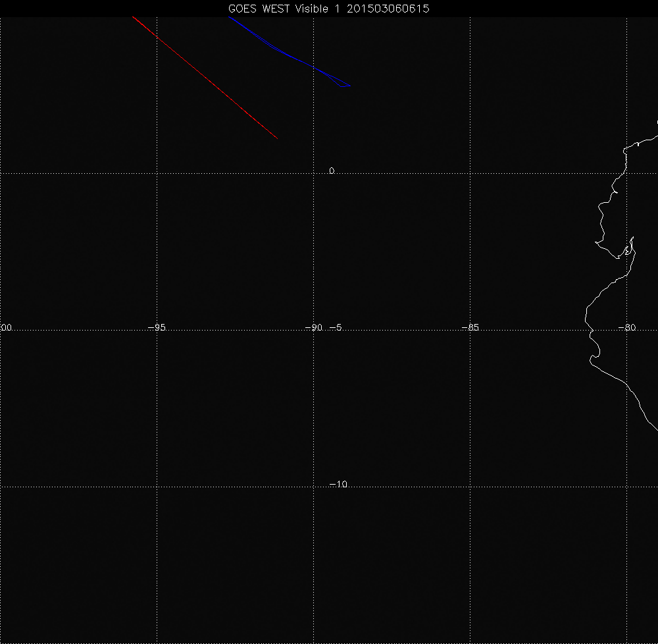Click grid intersection of -85 longitude and 0 latitude
658x644 pixels.
click(470, 173)
